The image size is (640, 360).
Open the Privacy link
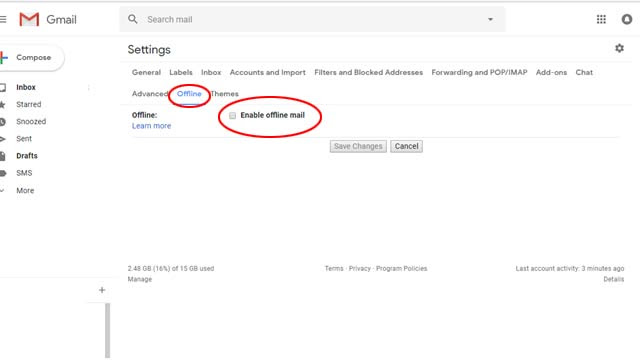click(x=360, y=269)
